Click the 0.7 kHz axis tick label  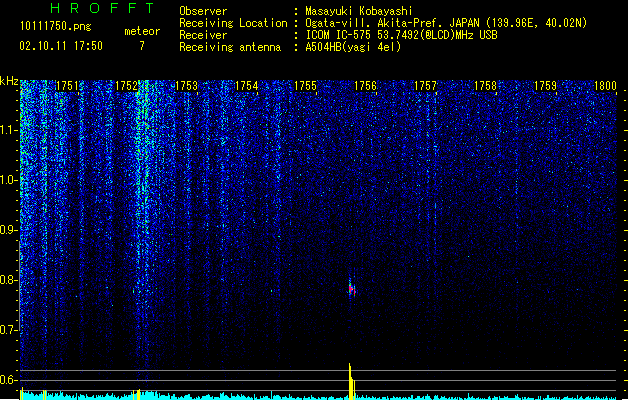click(x=8, y=330)
